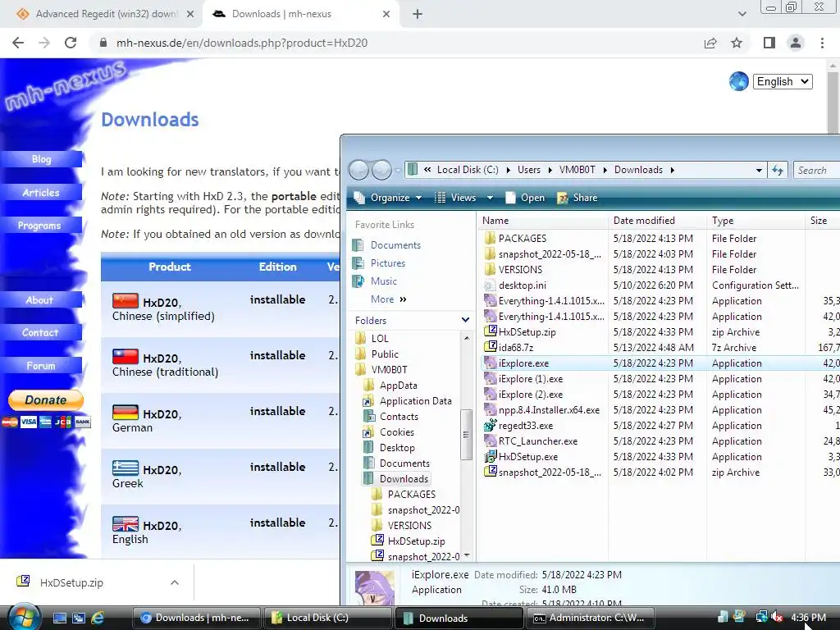Click the iExplore.exe preview thumbnail
The width and height of the screenshot is (840, 630).
(x=374, y=587)
